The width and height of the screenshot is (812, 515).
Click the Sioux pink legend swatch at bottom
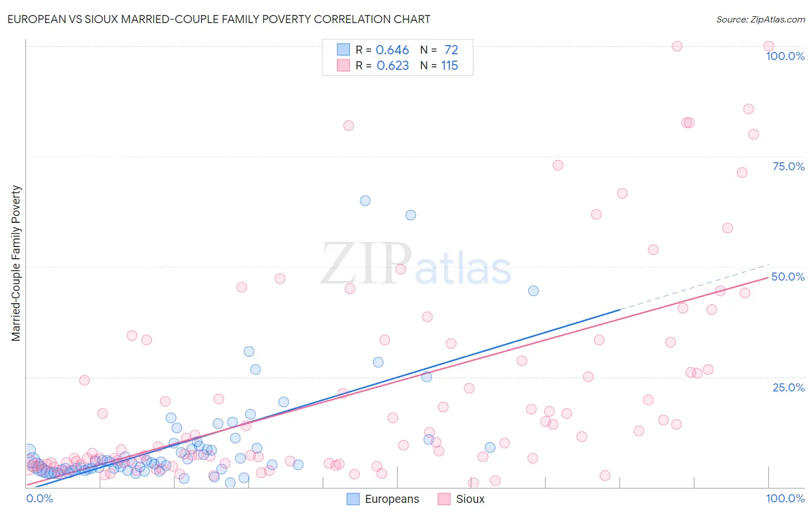pyautogui.click(x=444, y=499)
